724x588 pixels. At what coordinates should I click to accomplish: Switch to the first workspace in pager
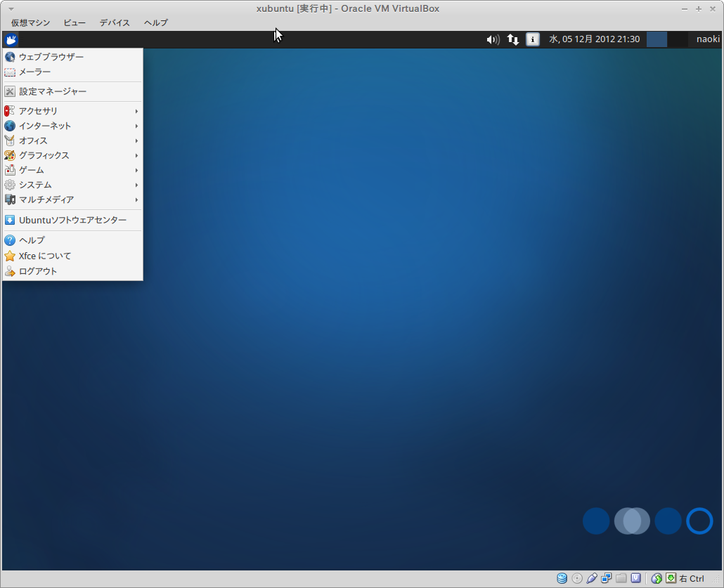click(x=657, y=40)
